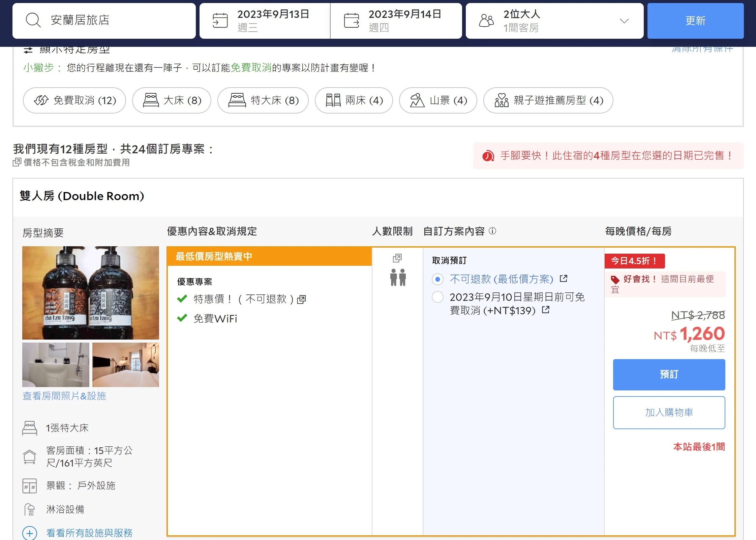This screenshot has height=540, width=756.
Task: Open the bathroom thumbnail photo
Action: [x=56, y=365]
